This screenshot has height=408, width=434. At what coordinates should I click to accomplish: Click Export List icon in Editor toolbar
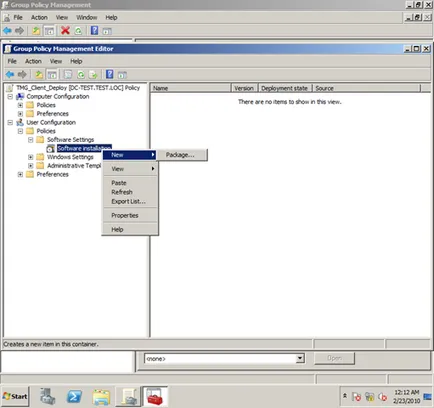93,74
